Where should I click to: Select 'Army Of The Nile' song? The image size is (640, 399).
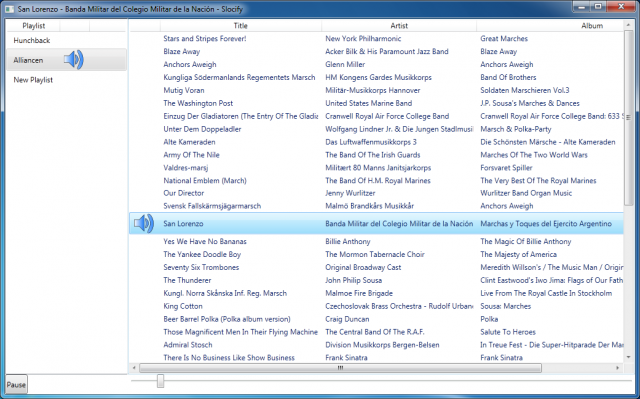point(191,155)
